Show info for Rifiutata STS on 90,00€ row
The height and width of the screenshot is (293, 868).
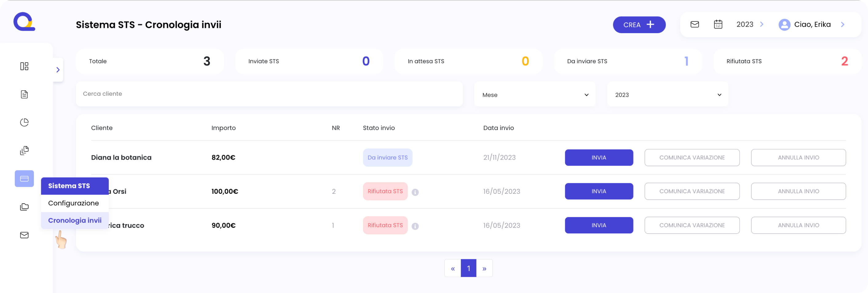pyautogui.click(x=415, y=226)
